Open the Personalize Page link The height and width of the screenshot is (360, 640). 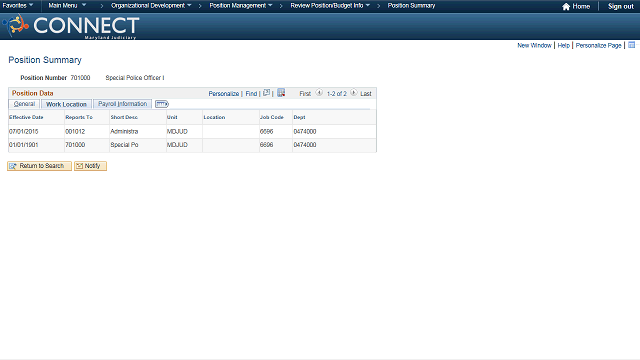(x=598, y=45)
